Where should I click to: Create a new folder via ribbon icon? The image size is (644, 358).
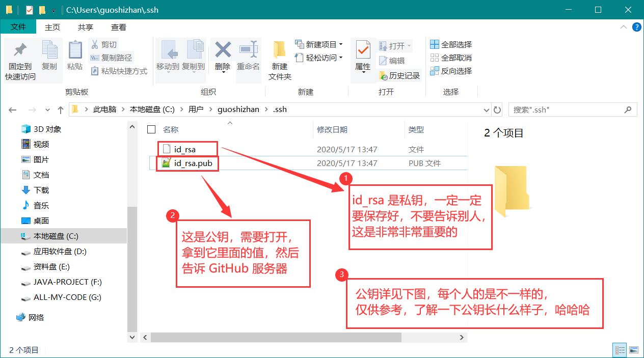[x=279, y=50]
